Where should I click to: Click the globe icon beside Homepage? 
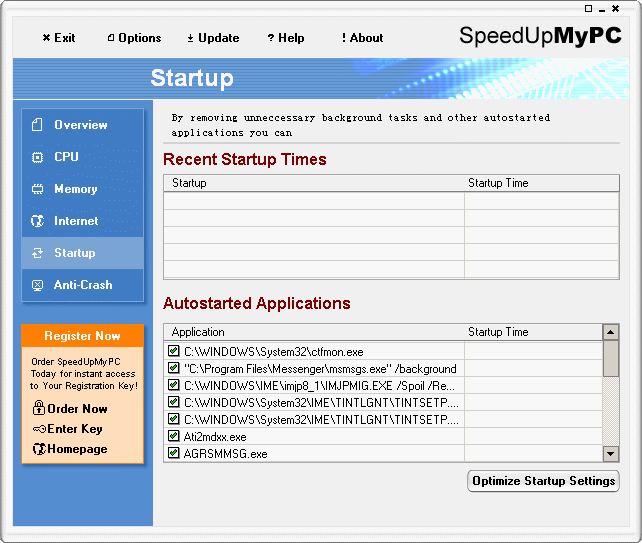(39, 449)
